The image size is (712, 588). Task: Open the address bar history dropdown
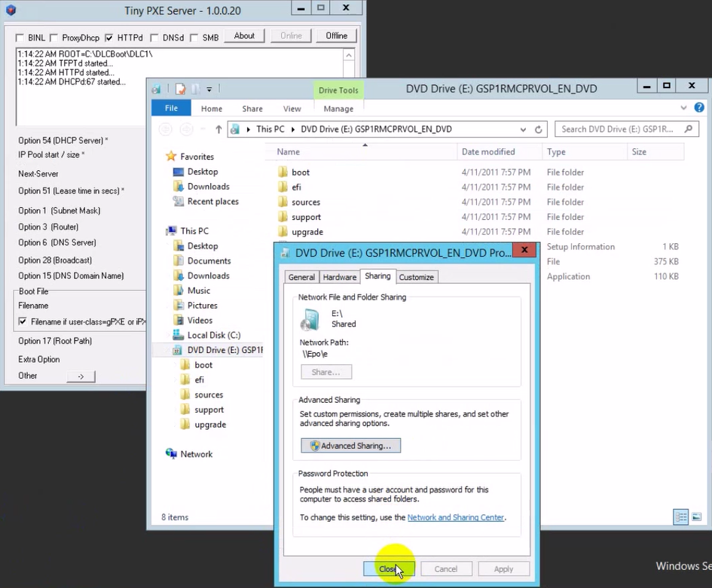pyautogui.click(x=525, y=129)
